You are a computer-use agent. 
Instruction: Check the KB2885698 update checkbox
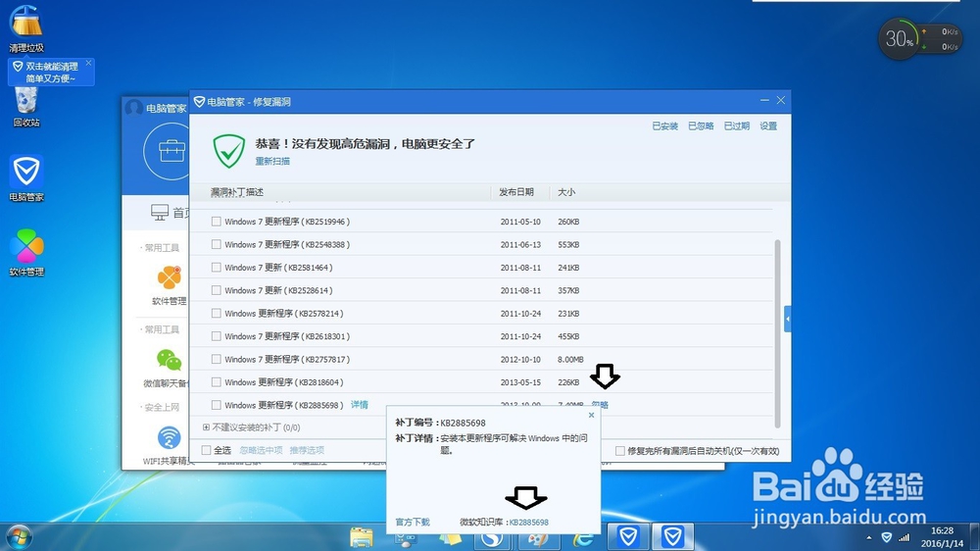pyautogui.click(x=216, y=405)
